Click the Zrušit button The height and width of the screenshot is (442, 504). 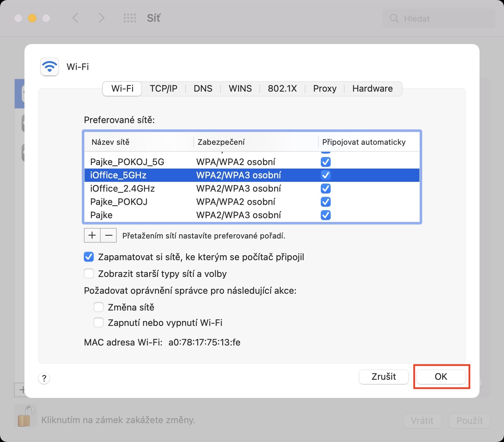[x=383, y=377]
